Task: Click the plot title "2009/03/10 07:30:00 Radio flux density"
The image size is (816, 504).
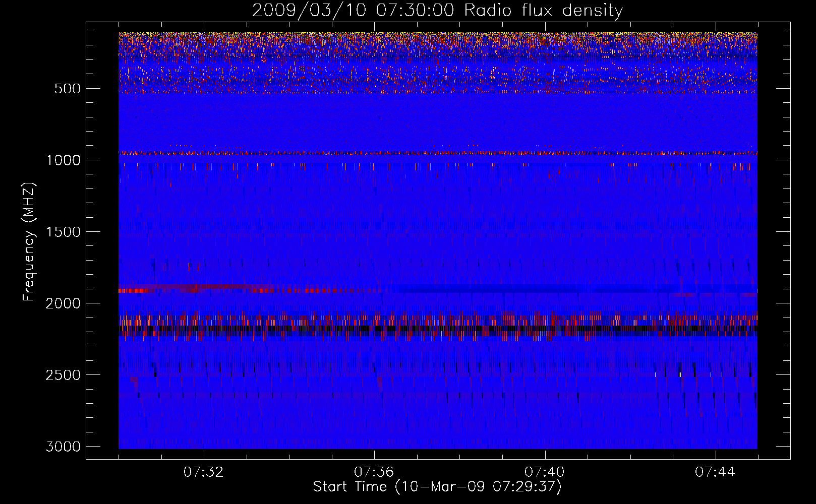Action: (x=437, y=10)
